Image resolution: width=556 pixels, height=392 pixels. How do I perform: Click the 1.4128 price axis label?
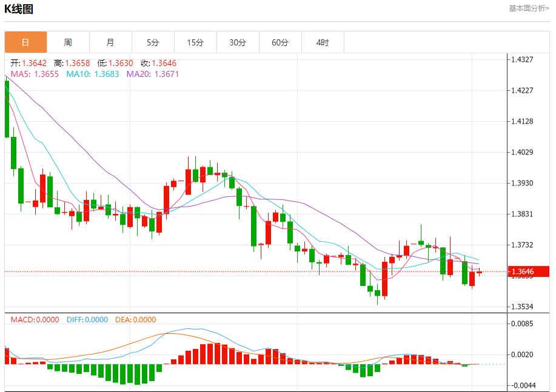pyautogui.click(x=522, y=121)
